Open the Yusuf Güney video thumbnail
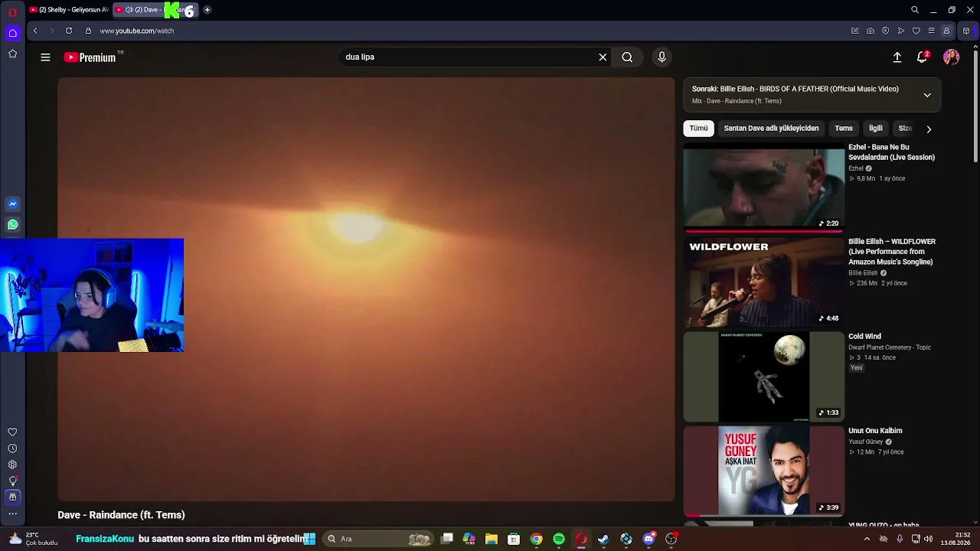Image resolution: width=980 pixels, height=551 pixels. (764, 471)
